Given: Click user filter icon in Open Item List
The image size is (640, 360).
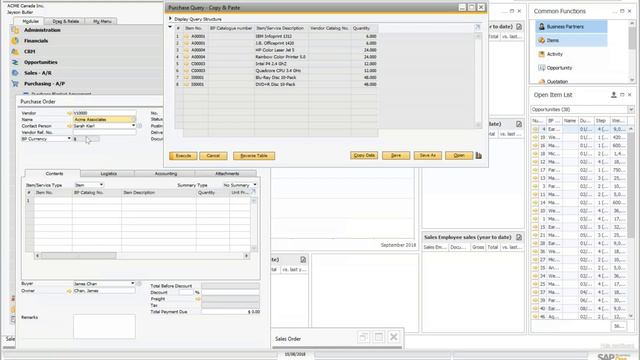Looking at the screenshot, I should (x=613, y=95).
